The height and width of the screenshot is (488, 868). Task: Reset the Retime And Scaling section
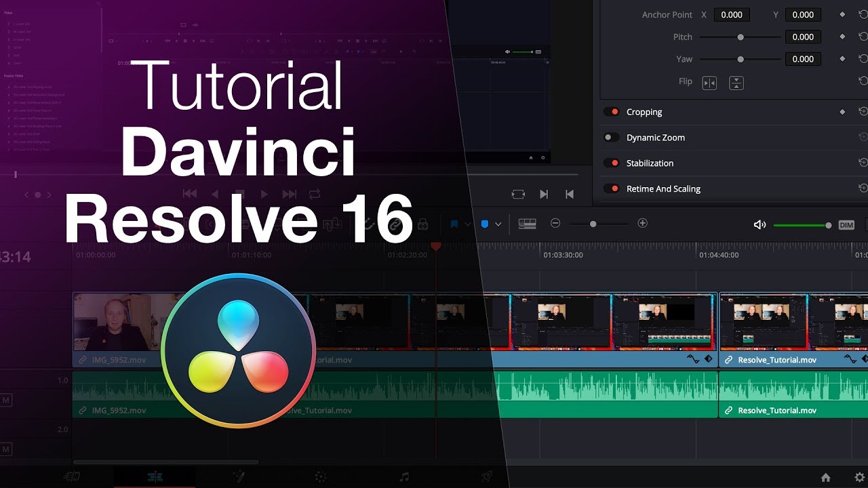(863, 188)
